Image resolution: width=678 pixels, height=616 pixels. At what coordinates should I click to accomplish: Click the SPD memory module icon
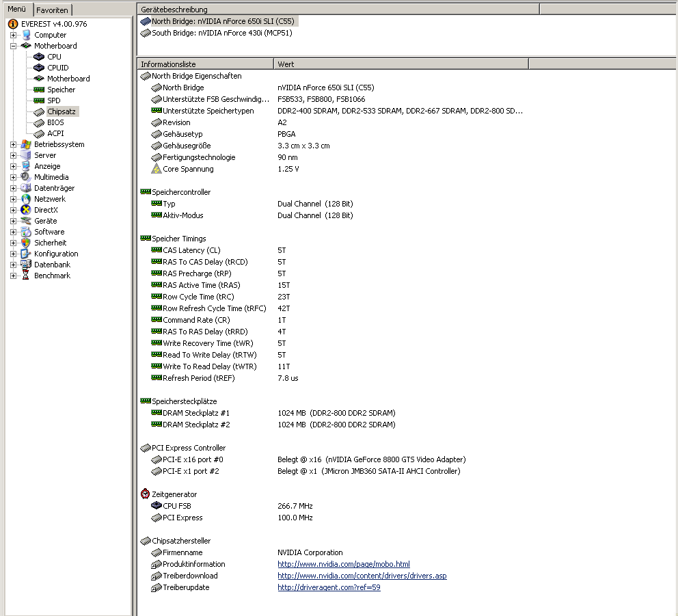pyautogui.click(x=39, y=101)
